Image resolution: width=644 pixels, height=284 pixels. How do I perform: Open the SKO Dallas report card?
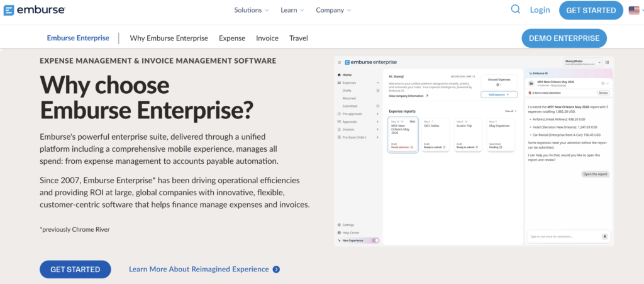click(x=435, y=135)
